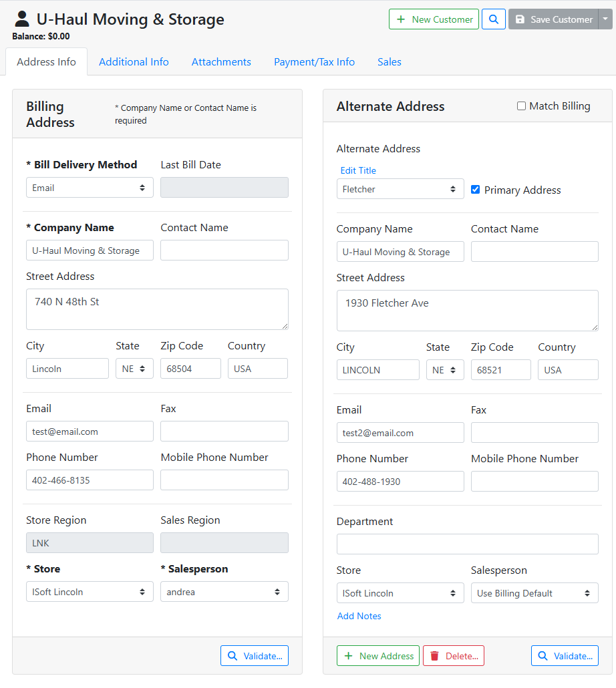Click the New Customer plus button
616x688 pixels.
click(434, 19)
